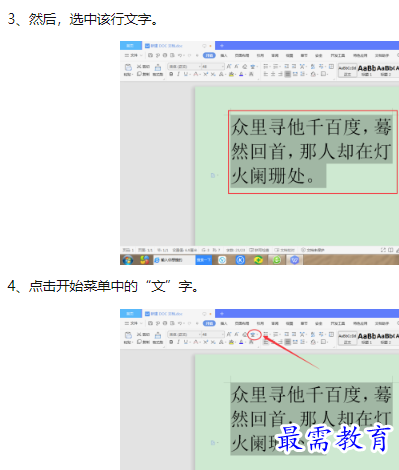399x470 pixels.
Task: Open 文件 menu dropdown in step 3 screenshot
Action: point(133,55)
